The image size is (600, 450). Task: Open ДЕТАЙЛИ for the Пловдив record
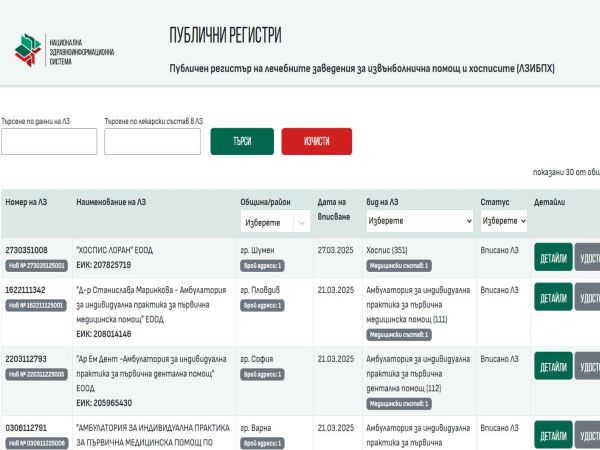pos(553,298)
